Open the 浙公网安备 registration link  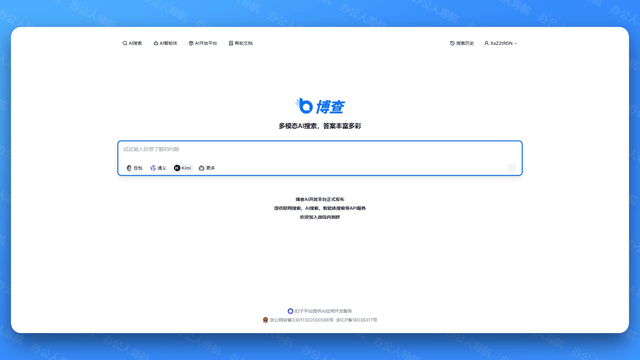(298, 320)
